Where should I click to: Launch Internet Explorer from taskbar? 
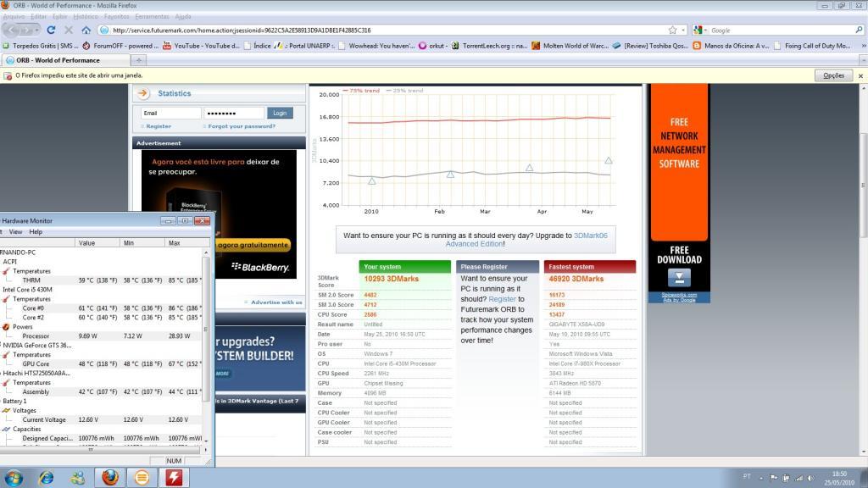pyautogui.click(x=46, y=478)
